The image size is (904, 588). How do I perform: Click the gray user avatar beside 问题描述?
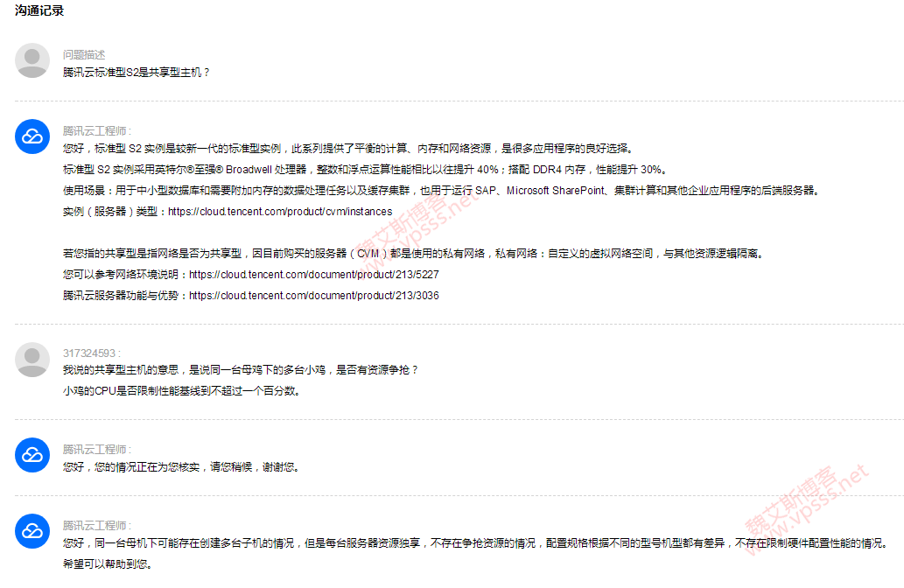click(x=32, y=60)
